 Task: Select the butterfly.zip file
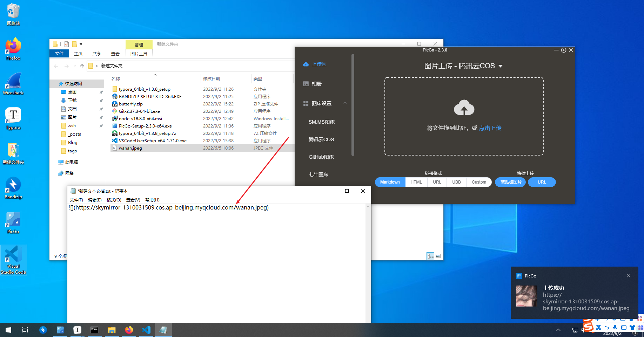click(x=131, y=104)
